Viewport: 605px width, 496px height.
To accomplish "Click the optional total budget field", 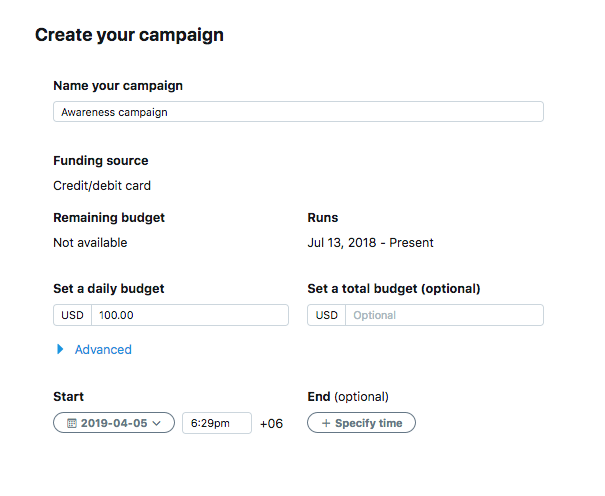I will pos(443,316).
